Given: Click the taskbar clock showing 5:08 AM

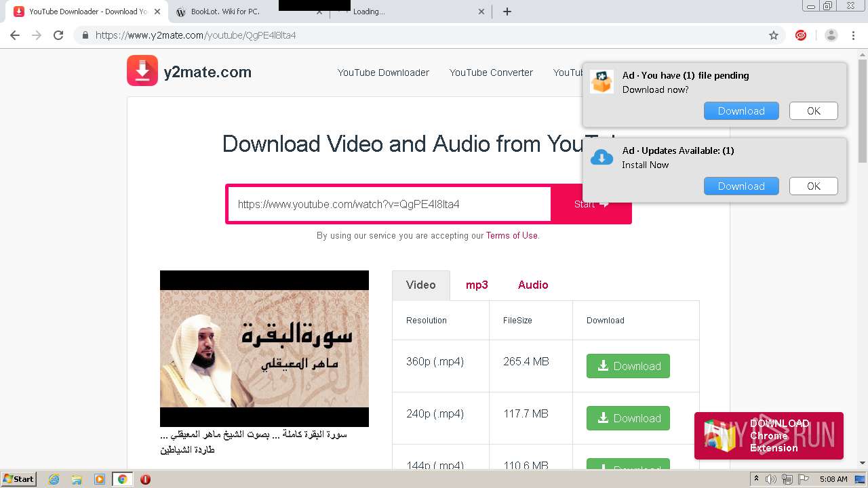Looking at the screenshot, I should tap(833, 479).
